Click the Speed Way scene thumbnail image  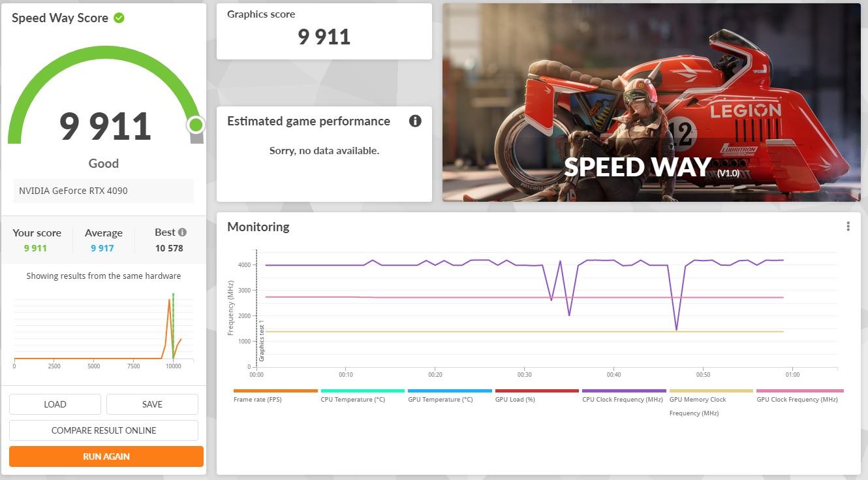point(651,103)
